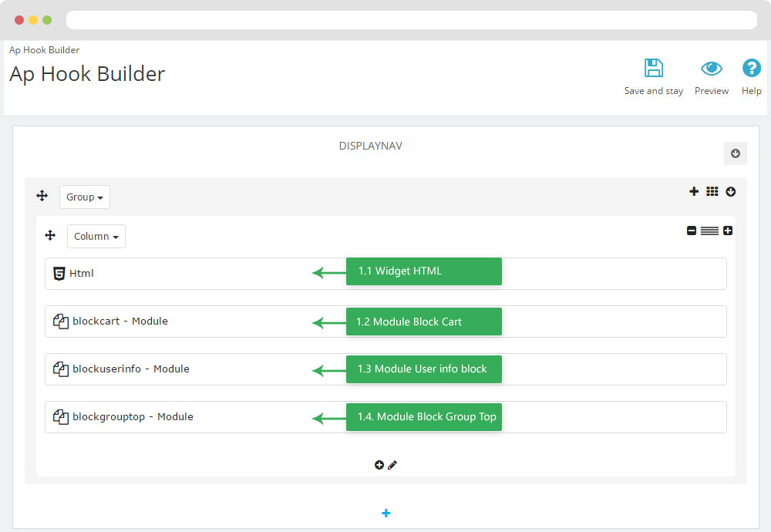
Task: Select the blockcart - Module row
Action: [x=385, y=322]
